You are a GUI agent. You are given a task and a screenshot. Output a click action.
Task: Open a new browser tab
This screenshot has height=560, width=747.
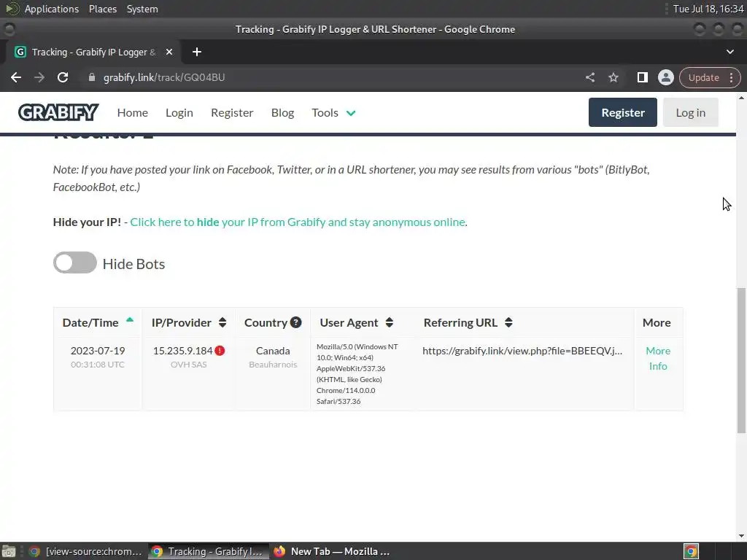click(197, 52)
